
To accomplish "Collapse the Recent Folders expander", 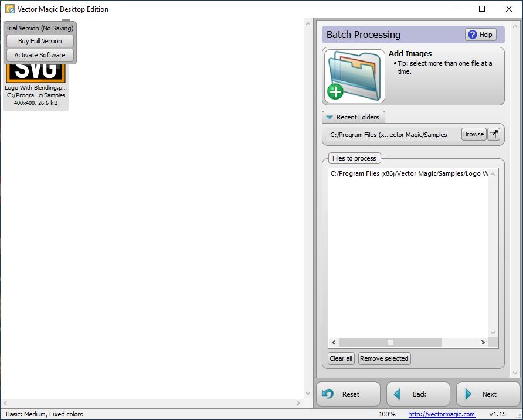I will pyautogui.click(x=354, y=117).
